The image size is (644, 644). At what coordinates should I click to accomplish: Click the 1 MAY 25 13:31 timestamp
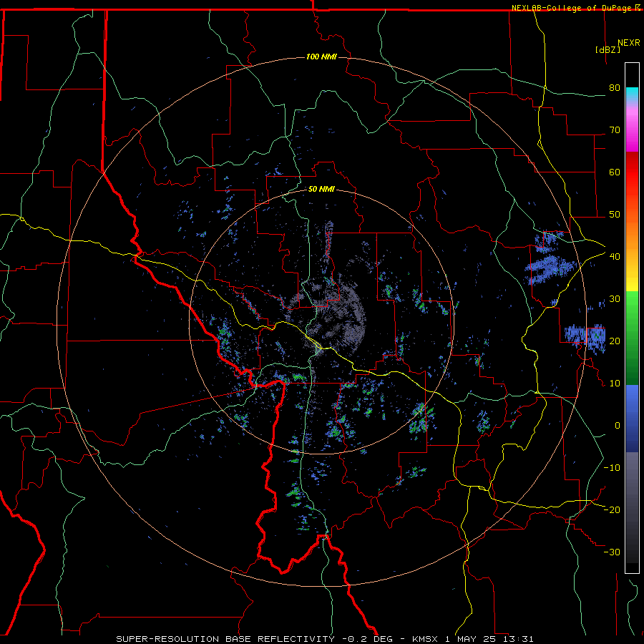point(489,639)
